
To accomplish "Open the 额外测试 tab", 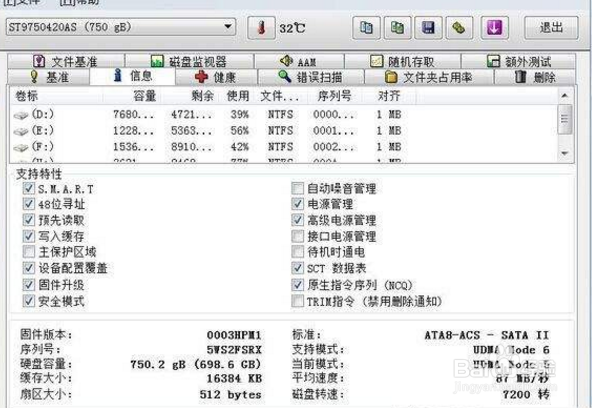I will [x=519, y=61].
